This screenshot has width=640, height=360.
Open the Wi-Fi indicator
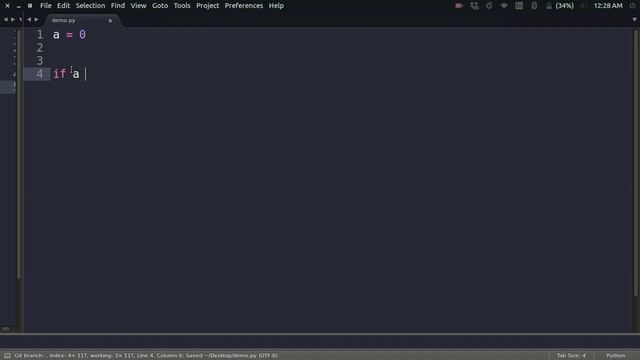pos(504,6)
